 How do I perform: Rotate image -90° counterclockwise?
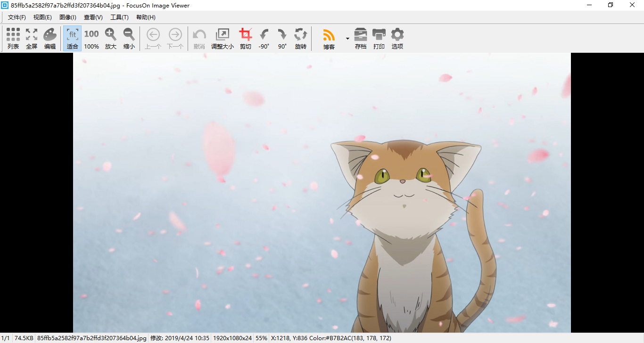click(x=264, y=39)
